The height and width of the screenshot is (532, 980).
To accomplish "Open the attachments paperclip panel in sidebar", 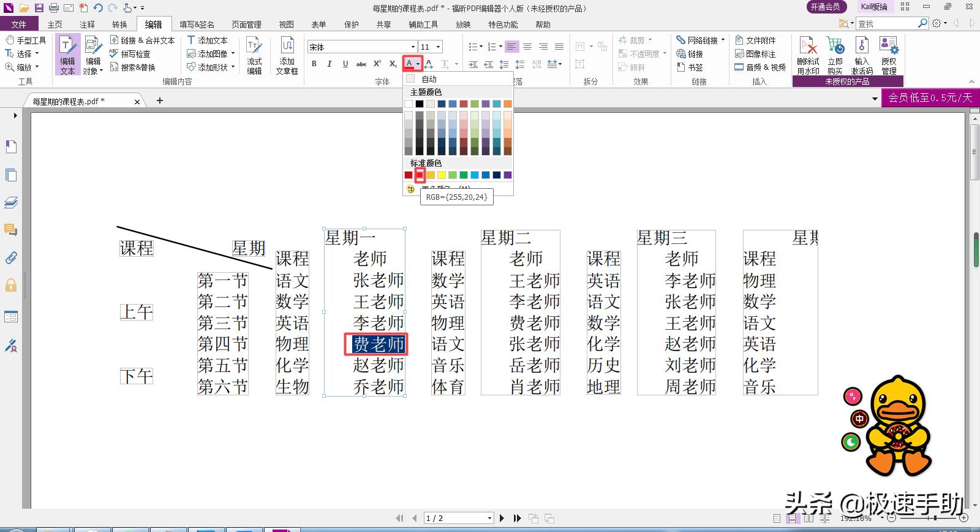I will click(11, 258).
